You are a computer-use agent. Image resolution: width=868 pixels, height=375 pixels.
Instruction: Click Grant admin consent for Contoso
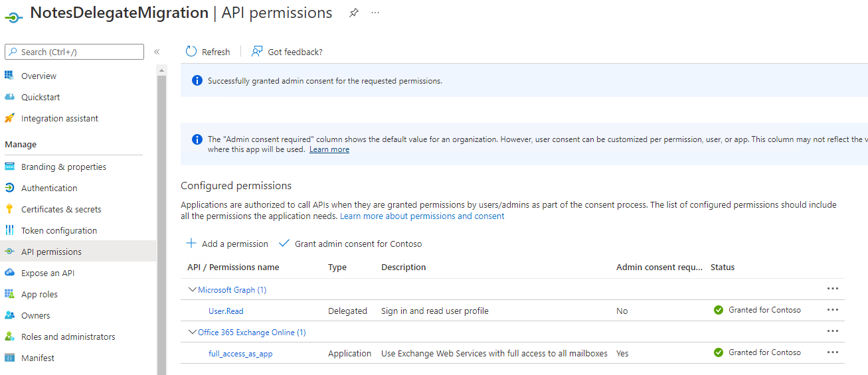point(350,244)
